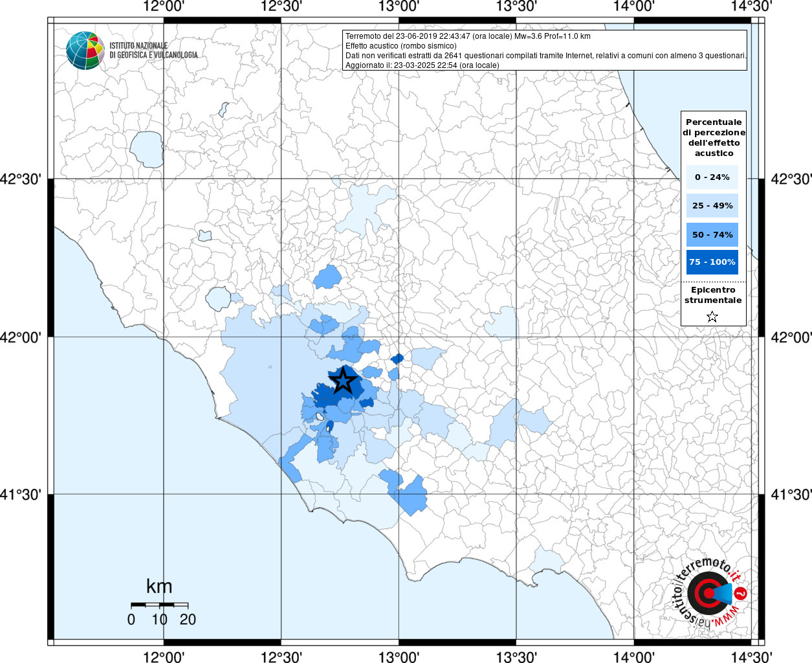The image size is (812, 663).
Task: Click the epicenter star on the map
Action: point(343,380)
